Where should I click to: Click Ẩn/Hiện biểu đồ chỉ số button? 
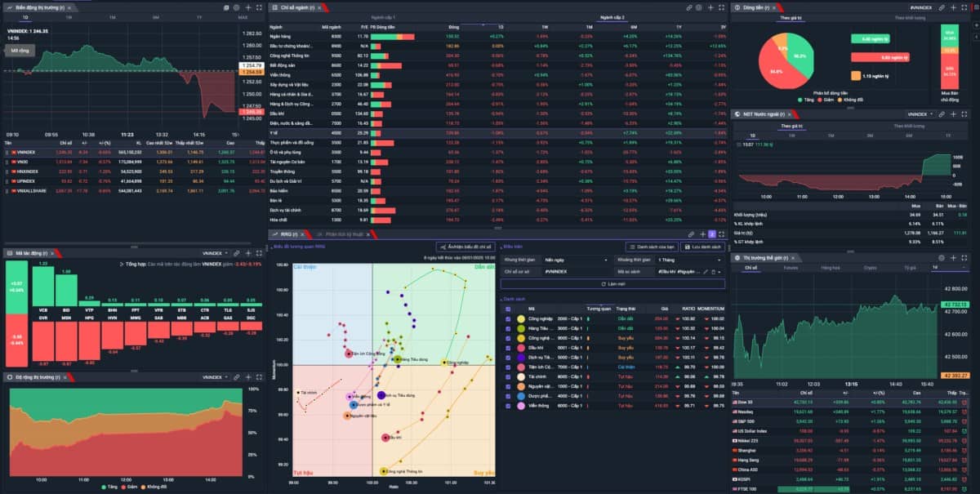[465, 247]
